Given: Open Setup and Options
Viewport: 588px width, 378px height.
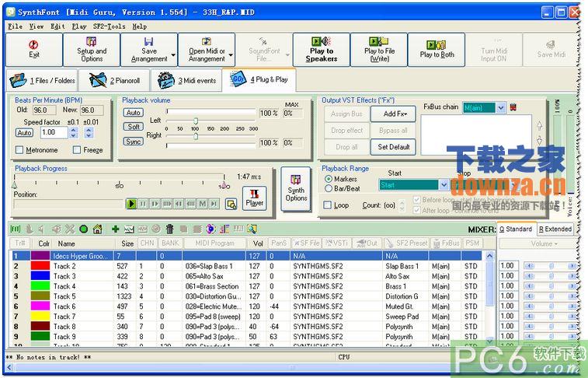Looking at the screenshot, I should pos(92,50).
